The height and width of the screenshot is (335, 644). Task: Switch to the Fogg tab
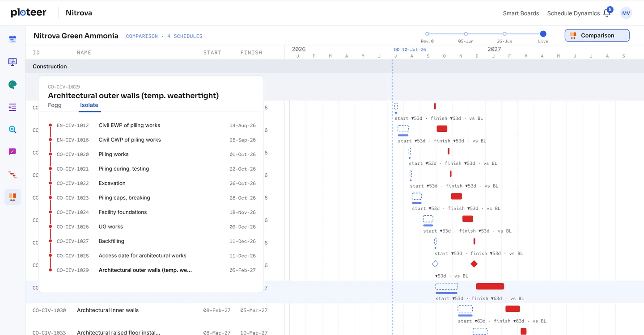coord(55,105)
